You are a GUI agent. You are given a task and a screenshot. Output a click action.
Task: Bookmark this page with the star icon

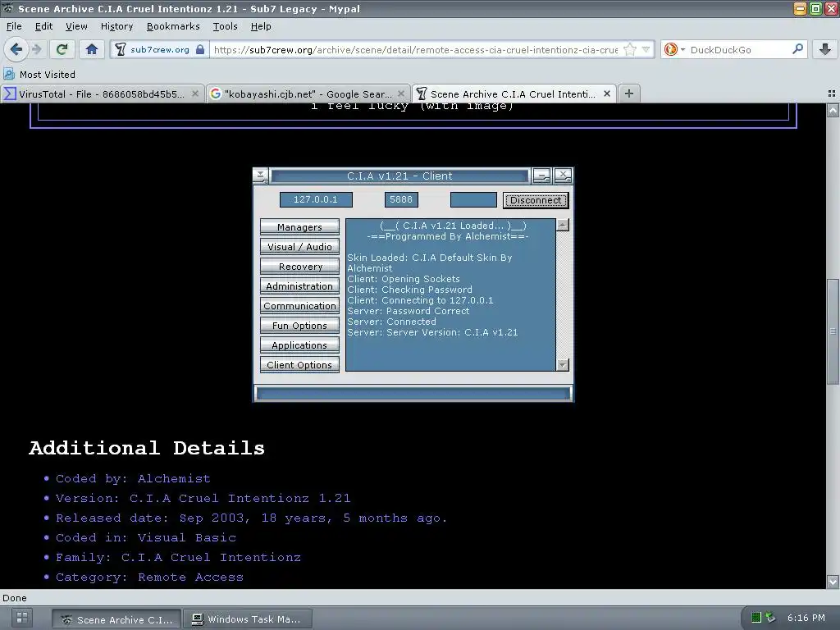pos(630,50)
